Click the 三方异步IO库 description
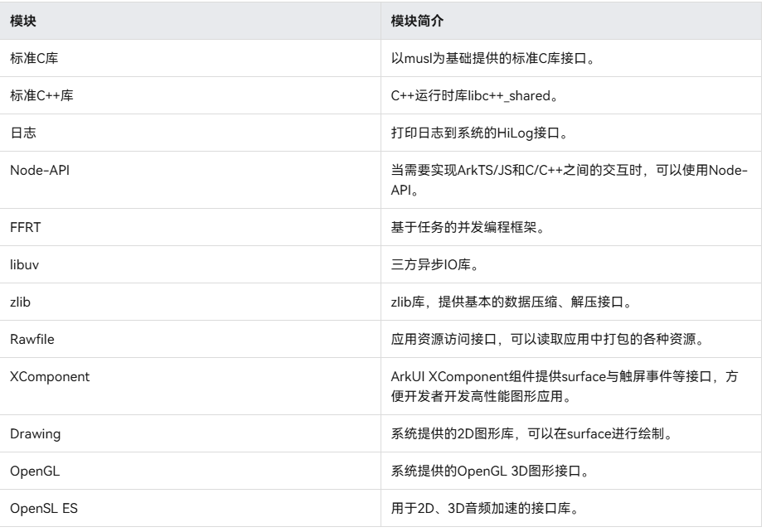Image resolution: width=771 pixels, height=532 pixels. [x=435, y=264]
